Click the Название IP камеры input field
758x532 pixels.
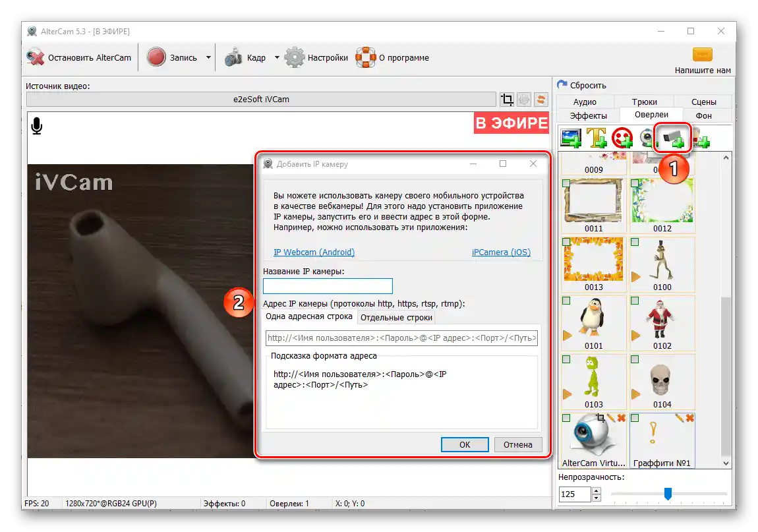click(x=328, y=286)
